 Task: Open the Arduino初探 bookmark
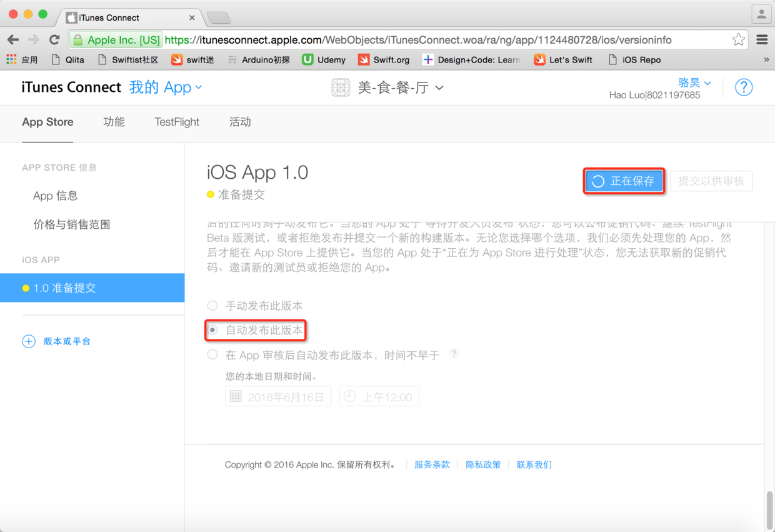coord(259,59)
